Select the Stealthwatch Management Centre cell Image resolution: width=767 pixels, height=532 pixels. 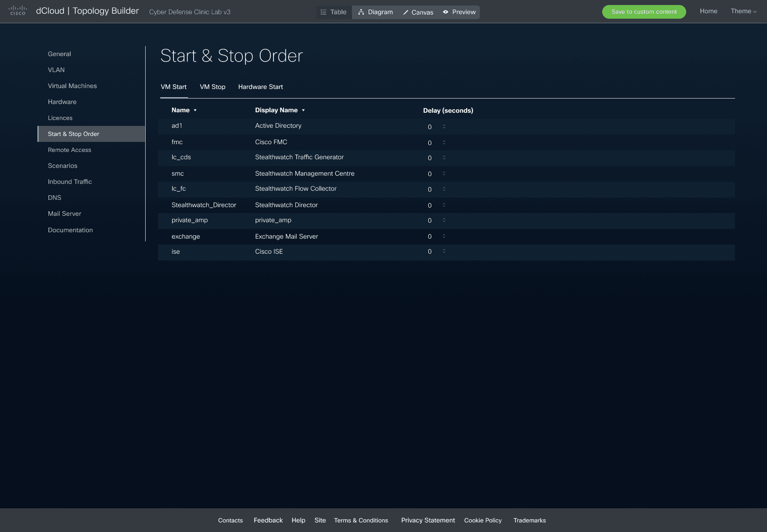(x=305, y=173)
